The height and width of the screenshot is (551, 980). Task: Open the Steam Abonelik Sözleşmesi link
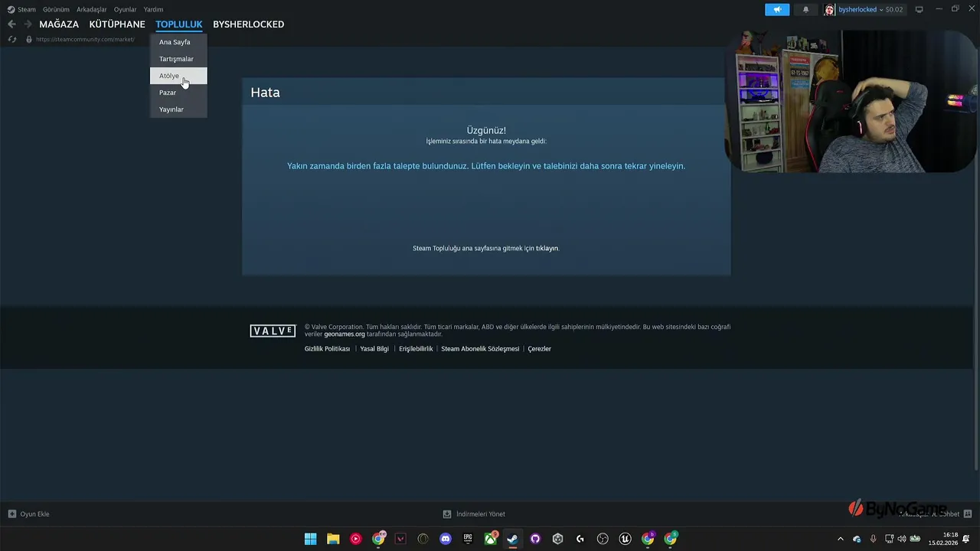480,349
